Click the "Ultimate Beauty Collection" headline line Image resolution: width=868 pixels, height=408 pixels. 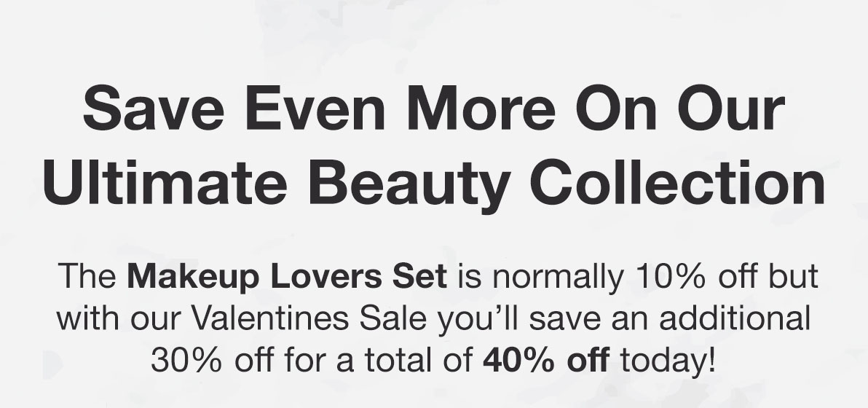(x=434, y=184)
